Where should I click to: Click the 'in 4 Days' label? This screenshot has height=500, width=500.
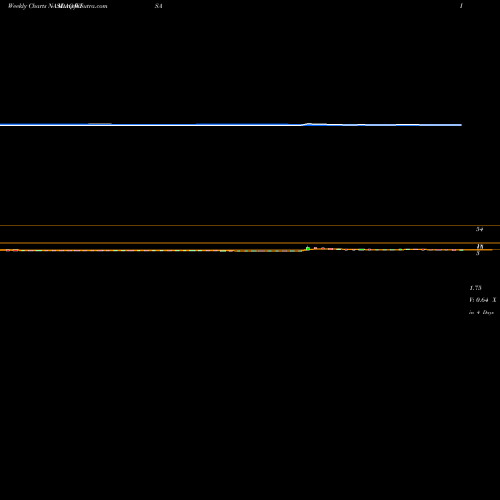point(481,312)
